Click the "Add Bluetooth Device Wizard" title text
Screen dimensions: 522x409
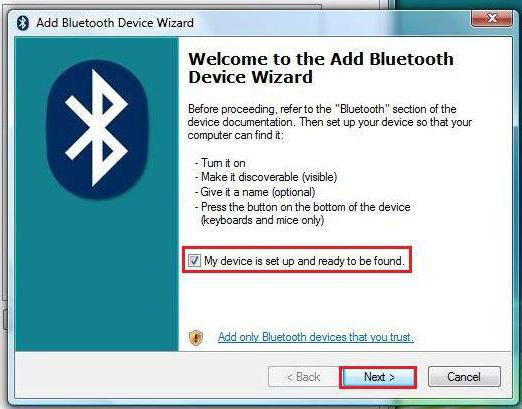pos(115,23)
